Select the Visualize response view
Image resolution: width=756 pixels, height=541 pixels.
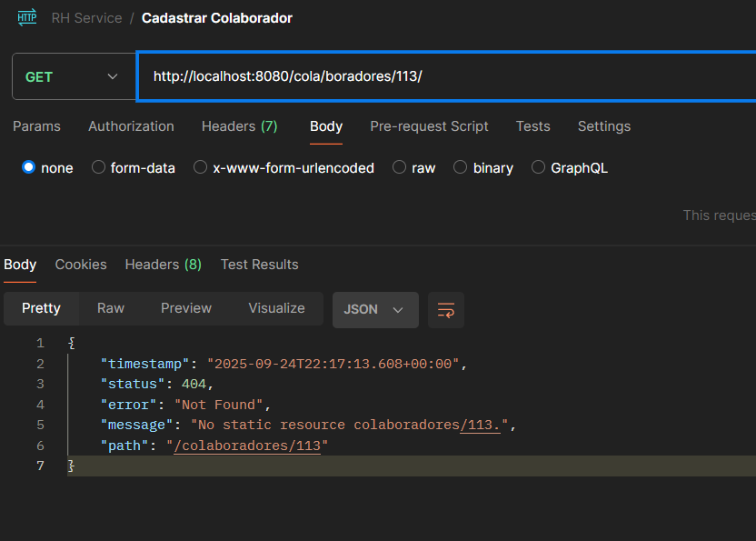[x=277, y=308]
